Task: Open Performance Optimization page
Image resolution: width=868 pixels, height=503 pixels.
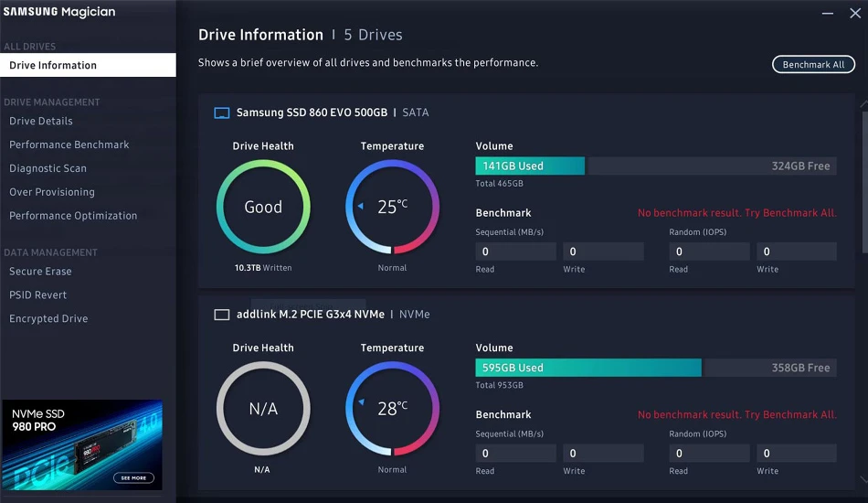Action: click(73, 216)
